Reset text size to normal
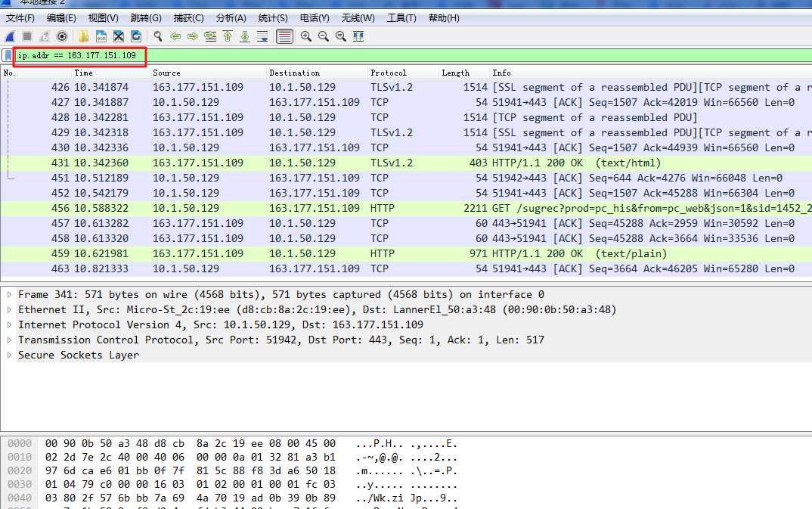The image size is (812, 509). [341, 36]
